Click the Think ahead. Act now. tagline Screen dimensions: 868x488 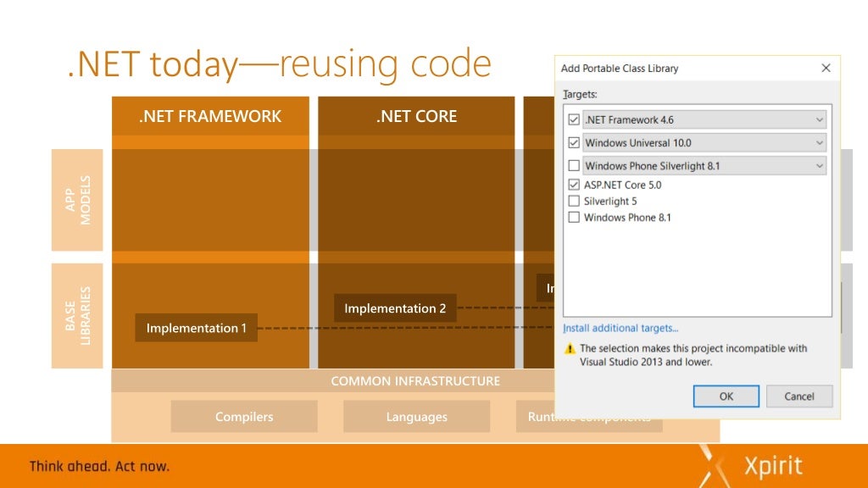point(100,467)
